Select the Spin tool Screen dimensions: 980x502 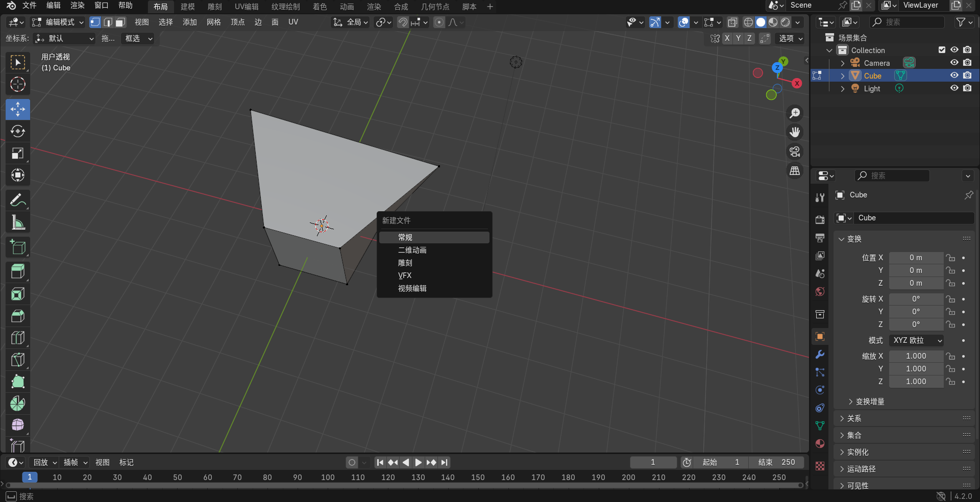click(18, 404)
